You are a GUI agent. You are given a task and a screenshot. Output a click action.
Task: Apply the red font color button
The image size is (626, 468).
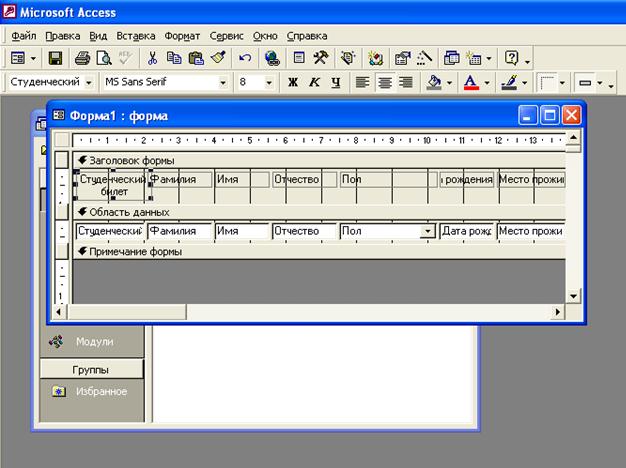(x=471, y=82)
